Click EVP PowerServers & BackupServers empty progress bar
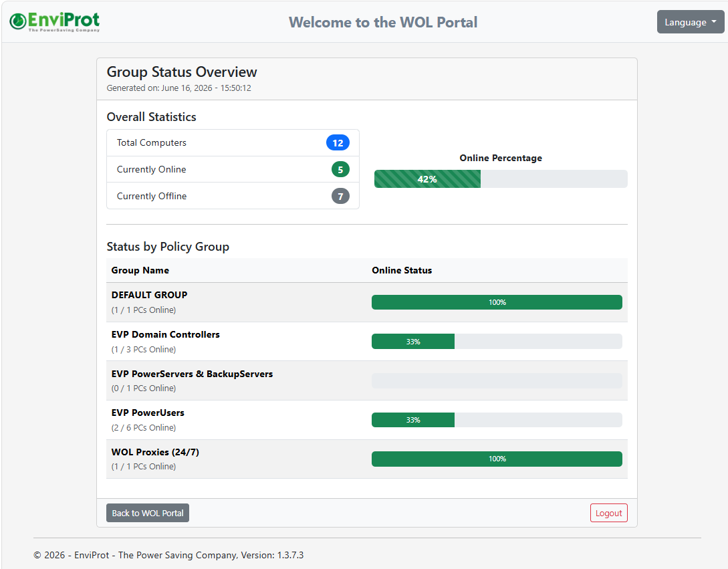This screenshot has height=569, width=728. pyautogui.click(x=497, y=380)
